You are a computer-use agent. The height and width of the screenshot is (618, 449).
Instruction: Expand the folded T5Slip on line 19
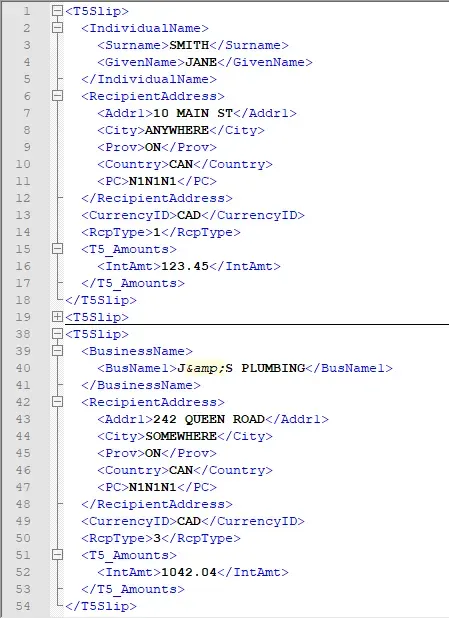tap(58, 316)
